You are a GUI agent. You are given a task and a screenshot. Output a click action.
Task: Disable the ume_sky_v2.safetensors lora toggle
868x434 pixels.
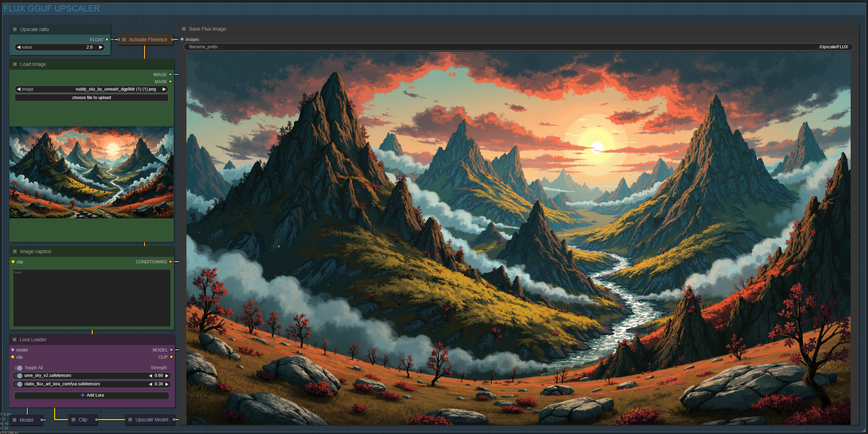(x=19, y=376)
